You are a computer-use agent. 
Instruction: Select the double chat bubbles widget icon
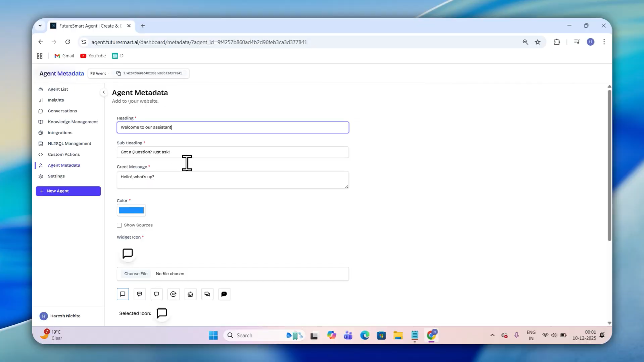207,294
